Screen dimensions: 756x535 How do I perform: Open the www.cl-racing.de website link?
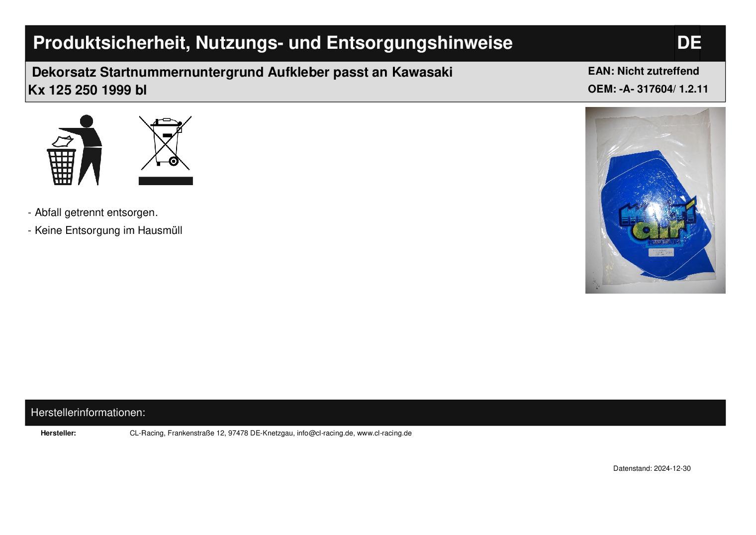click(384, 433)
